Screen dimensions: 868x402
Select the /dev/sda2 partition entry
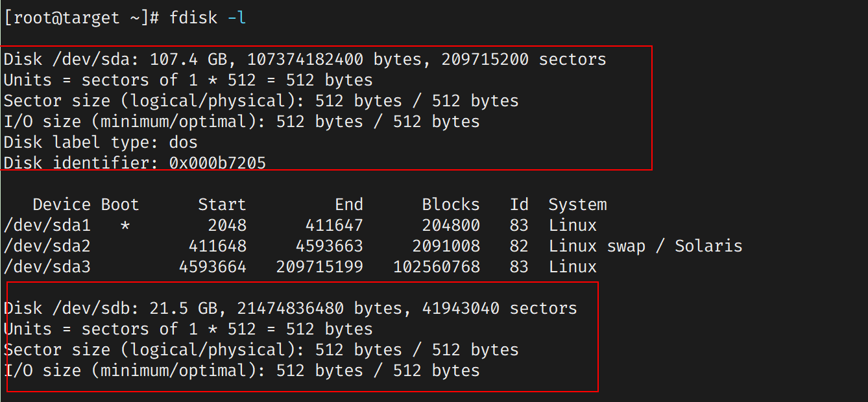[47, 246]
